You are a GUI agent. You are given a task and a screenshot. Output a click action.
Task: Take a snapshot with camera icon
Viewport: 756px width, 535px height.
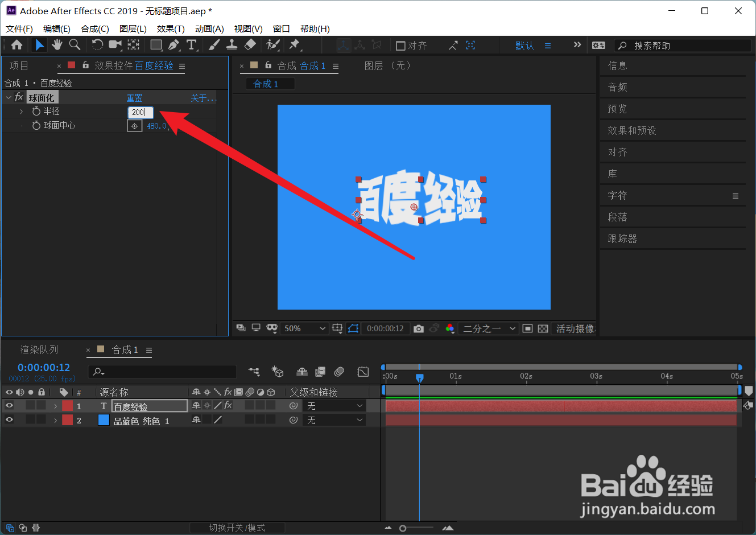[419, 328]
